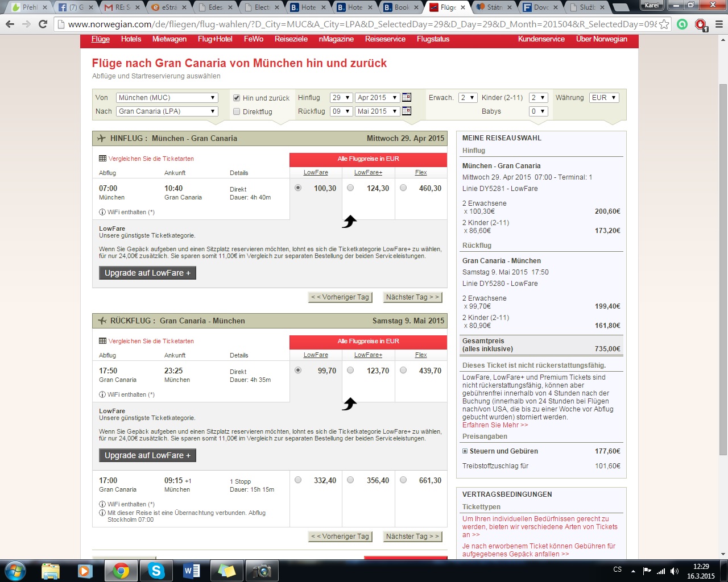Click Übernachtung info icon on 17:00 flight
The image size is (728, 582).
tap(102, 513)
